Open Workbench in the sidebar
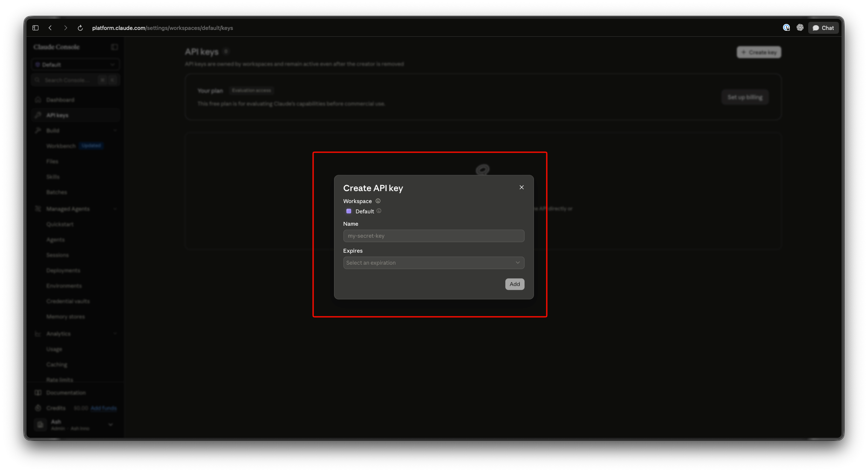 coord(61,146)
